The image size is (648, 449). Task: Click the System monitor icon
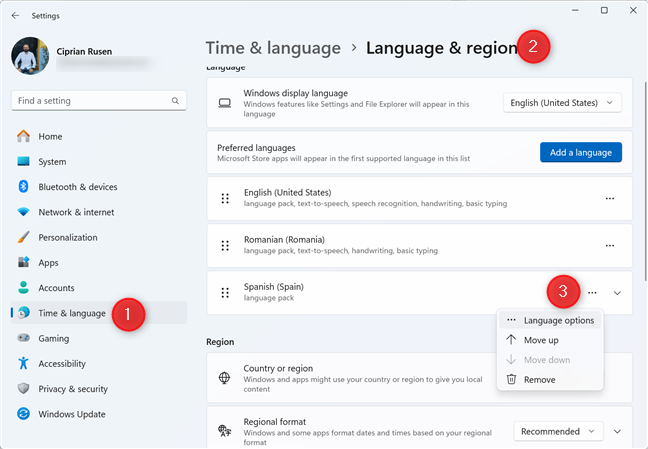tap(24, 161)
